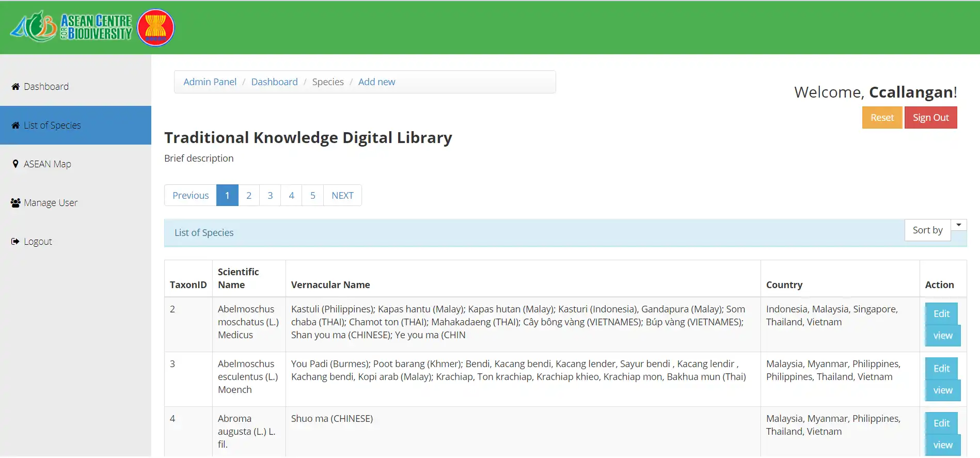
Task: Click the scientific name Abroma augusta (L.) L. fil.
Action: 247,431
